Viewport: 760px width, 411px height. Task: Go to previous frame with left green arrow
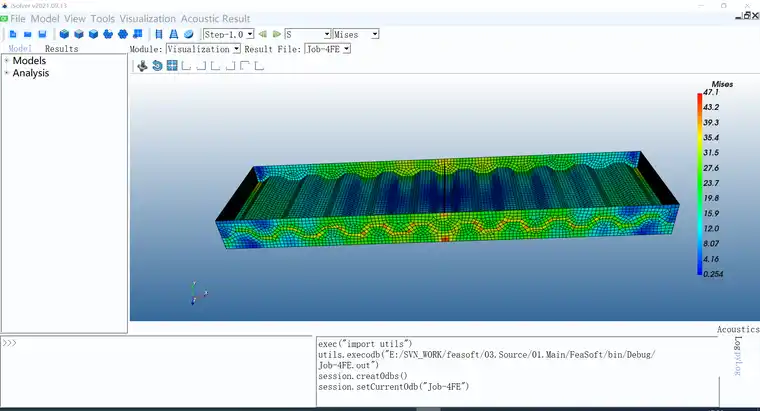click(262, 34)
